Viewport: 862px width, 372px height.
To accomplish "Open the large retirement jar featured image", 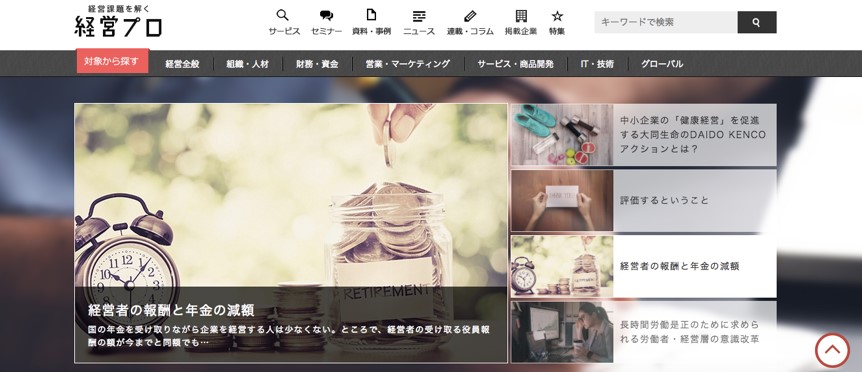I will pyautogui.click(x=291, y=233).
